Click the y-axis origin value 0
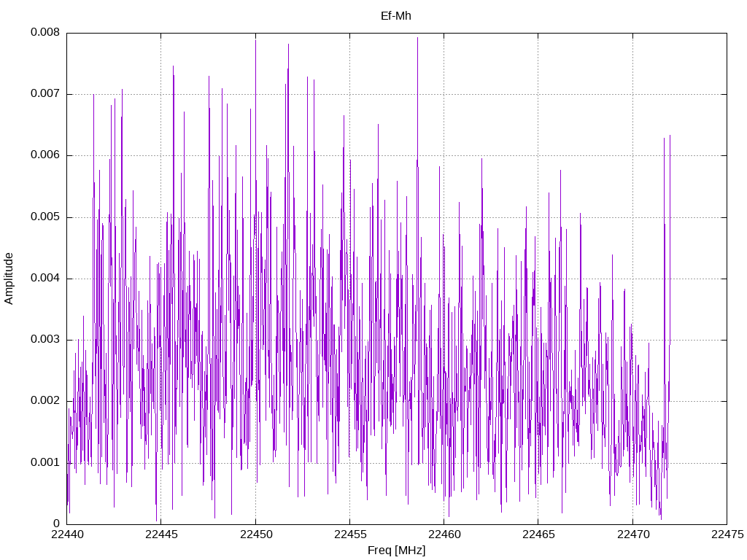747x560 pixels. coord(57,524)
